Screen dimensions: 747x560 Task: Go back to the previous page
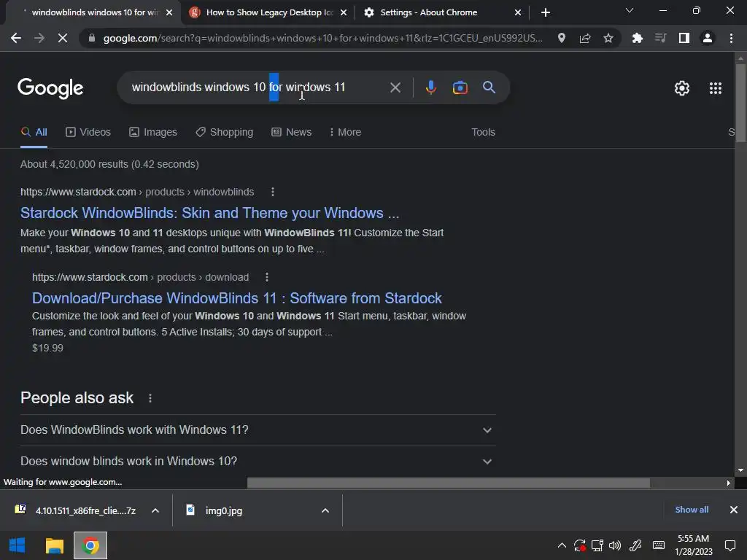pos(16,38)
